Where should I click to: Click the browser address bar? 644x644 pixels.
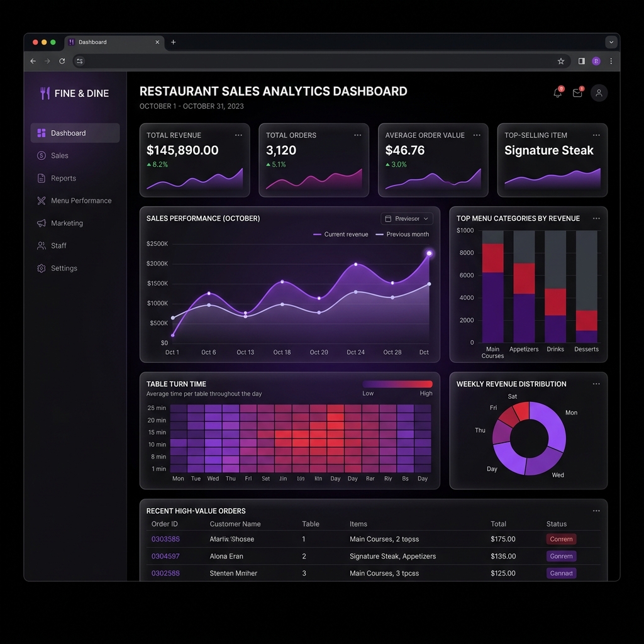[x=316, y=61]
